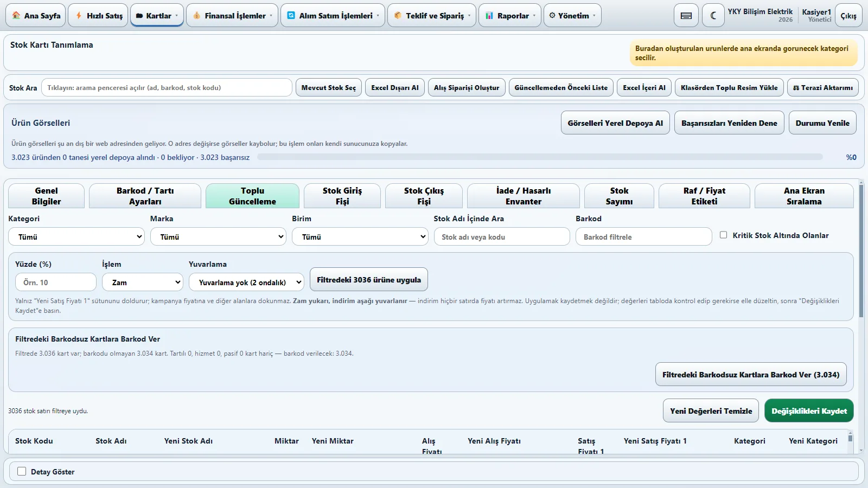Viewport: 868px width, 488px height.
Task: Focus the Stok Ara search field
Action: (x=167, y=88)
